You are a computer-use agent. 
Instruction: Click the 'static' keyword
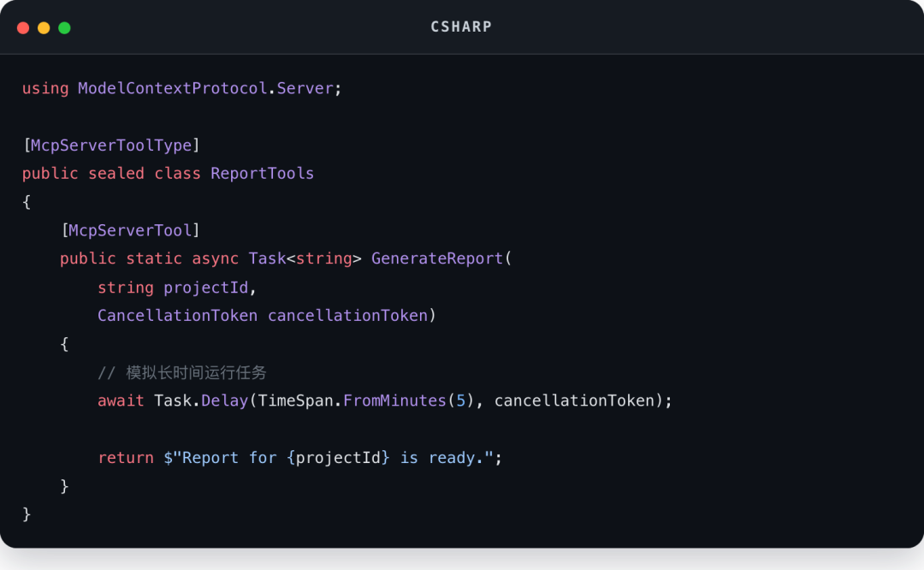154,258
